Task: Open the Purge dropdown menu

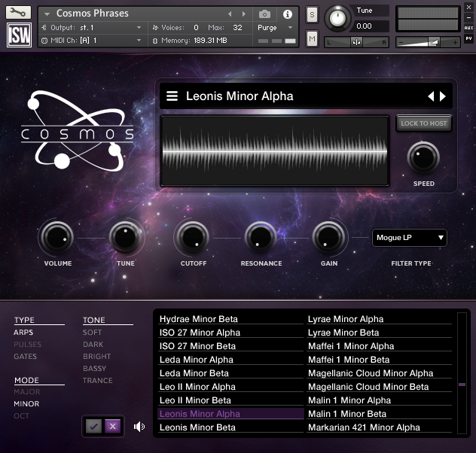Action: tap(275, 28)
